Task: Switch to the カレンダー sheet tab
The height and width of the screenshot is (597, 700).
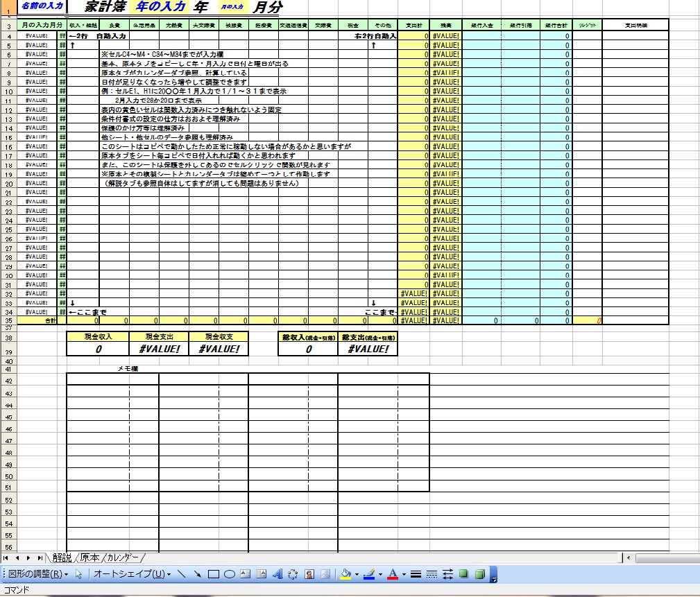Action: [x=123, y=557]
